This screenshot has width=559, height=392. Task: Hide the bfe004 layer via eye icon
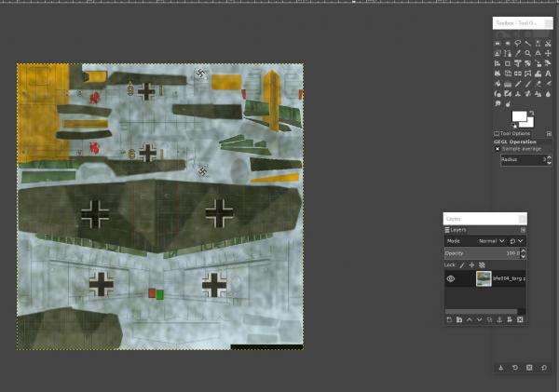tap(451, 278)
